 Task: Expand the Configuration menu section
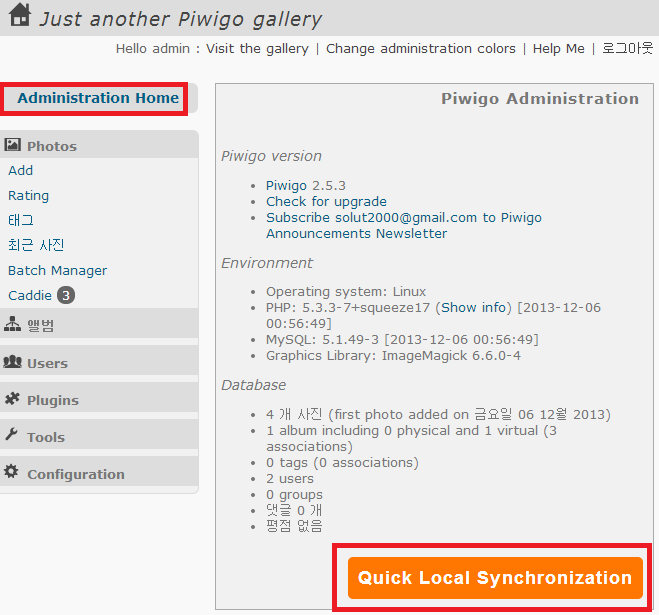point(76,474)
